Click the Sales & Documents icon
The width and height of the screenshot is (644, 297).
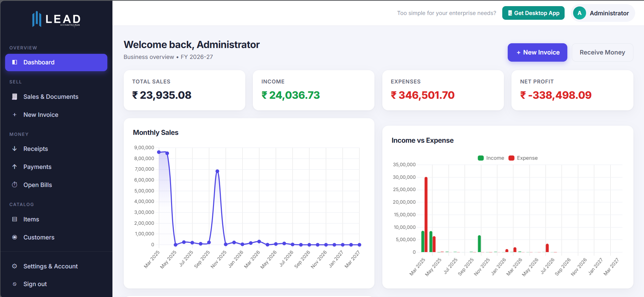(15, 97)
